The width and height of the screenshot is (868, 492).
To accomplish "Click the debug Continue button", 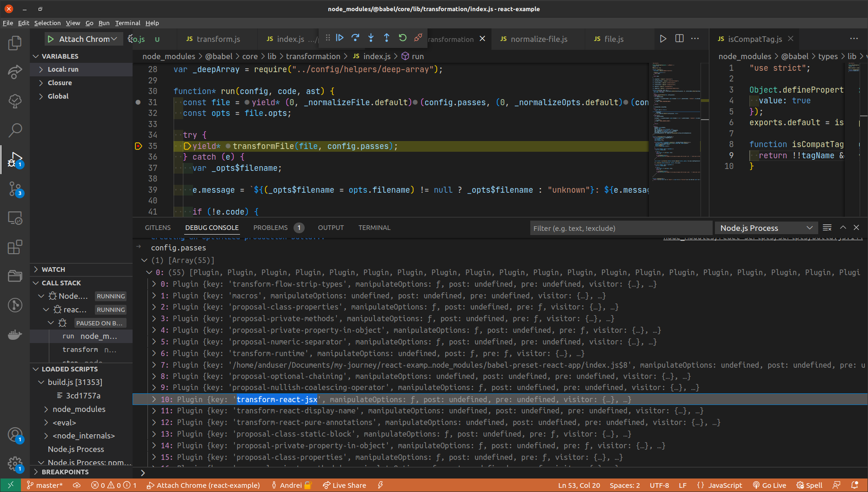I will [x=340, y=38].
